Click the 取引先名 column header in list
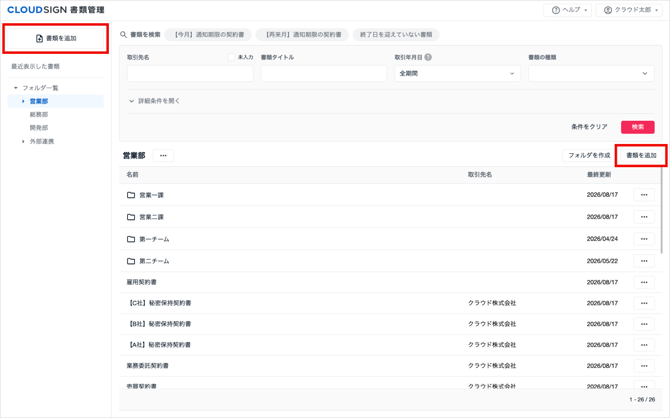Screen dimensions: 670x418 [480, 175]
